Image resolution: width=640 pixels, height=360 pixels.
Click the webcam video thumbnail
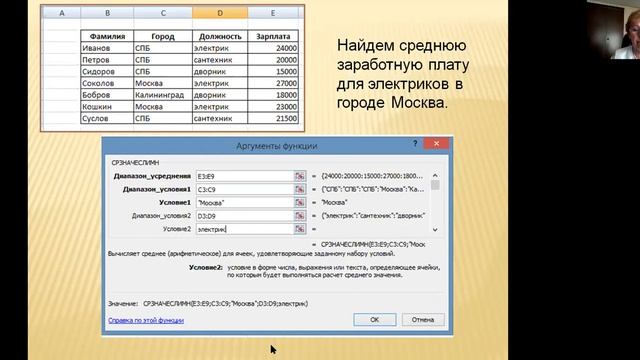(x=613, y=29)
